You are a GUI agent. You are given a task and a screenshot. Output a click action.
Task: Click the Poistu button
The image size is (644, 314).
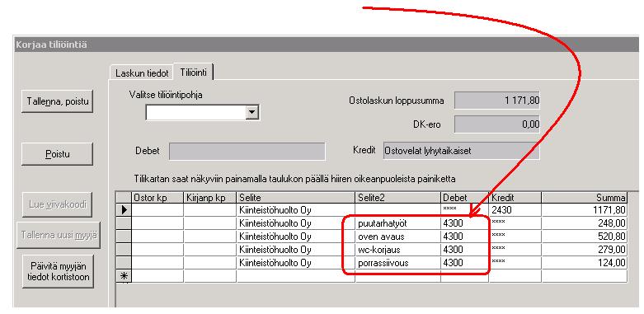[x=58, y=154]
